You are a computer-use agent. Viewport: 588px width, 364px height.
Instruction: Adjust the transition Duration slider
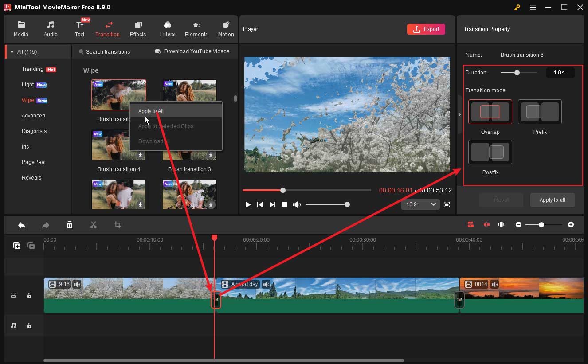pos(518,73)
